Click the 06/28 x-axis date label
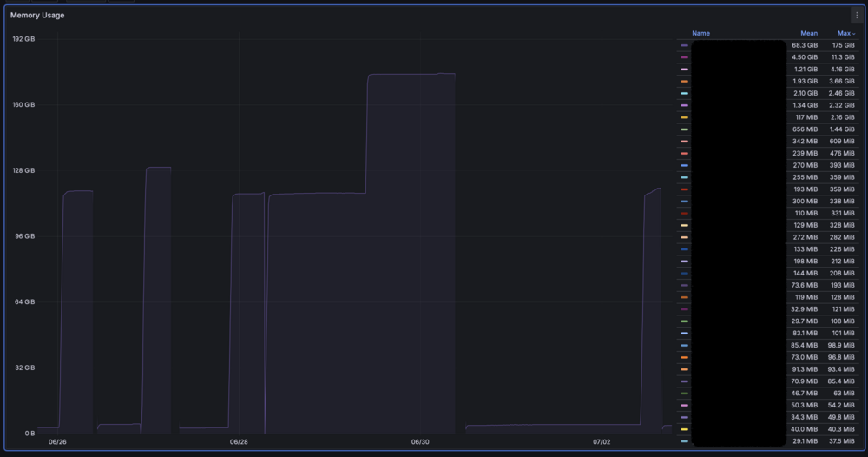The width and height of the screenshot is (868, 457). click(239, 442)
